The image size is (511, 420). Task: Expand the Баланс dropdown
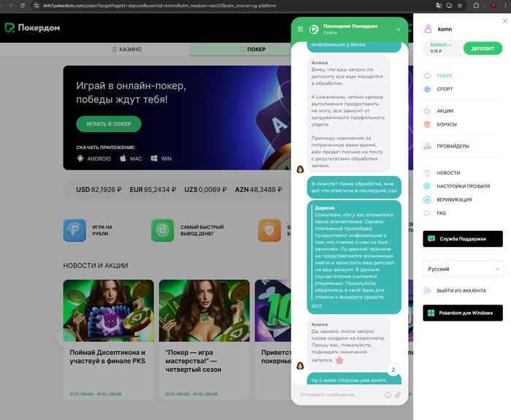coord(441,45)
